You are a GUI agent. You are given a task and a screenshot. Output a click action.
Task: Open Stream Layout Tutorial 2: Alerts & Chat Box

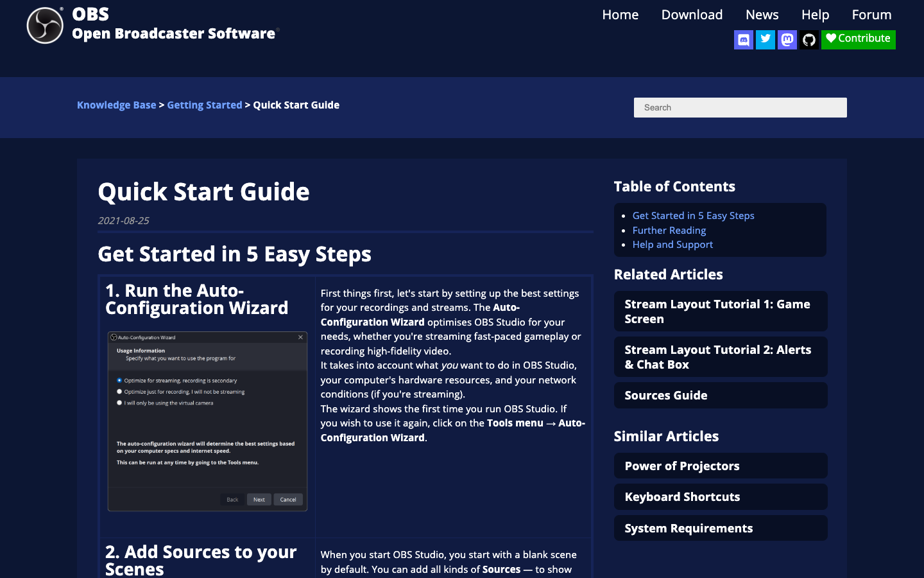[721, 357]
